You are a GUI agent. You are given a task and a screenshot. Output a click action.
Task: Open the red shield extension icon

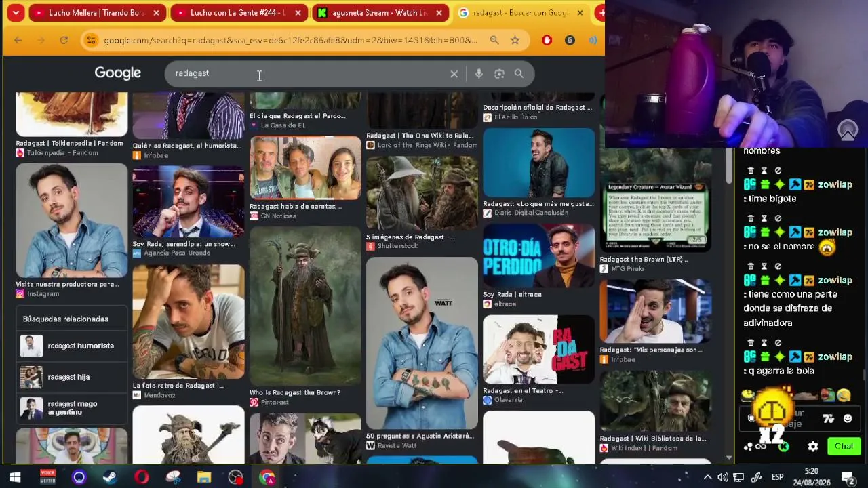pos(547,41)
